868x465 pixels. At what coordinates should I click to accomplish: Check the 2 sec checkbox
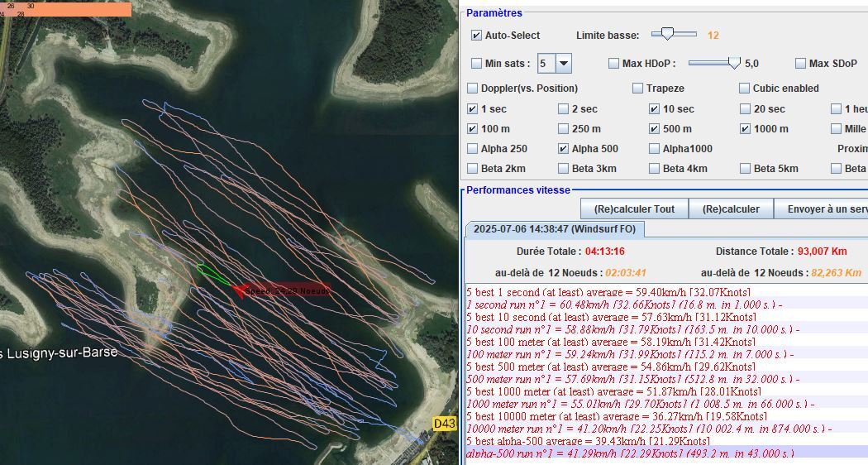point(563,109)
